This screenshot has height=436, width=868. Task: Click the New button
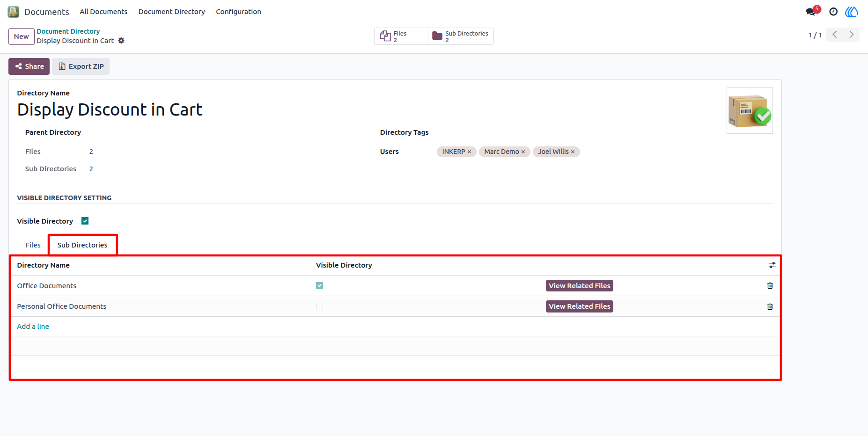pos(22,36)
